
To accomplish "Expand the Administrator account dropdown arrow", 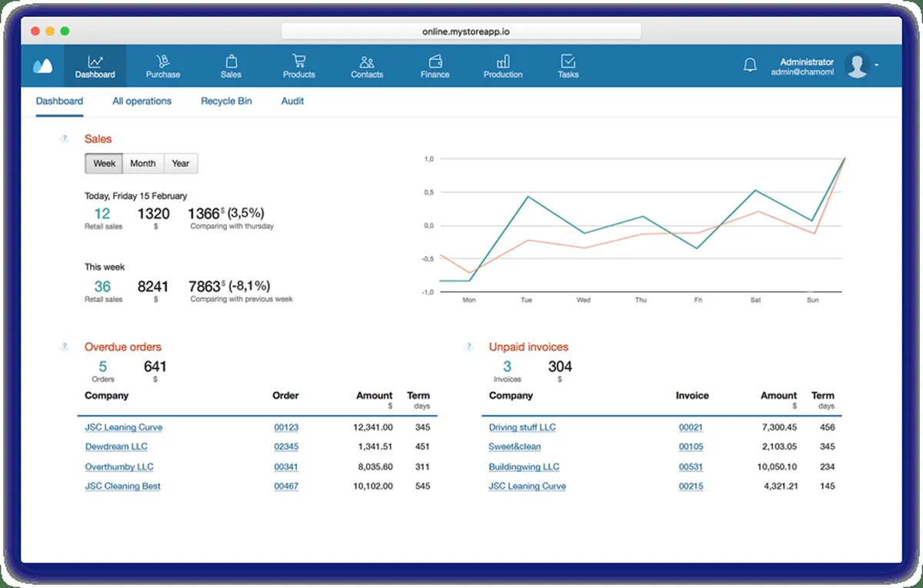I will pyautogui.click(x=877, y=66).
